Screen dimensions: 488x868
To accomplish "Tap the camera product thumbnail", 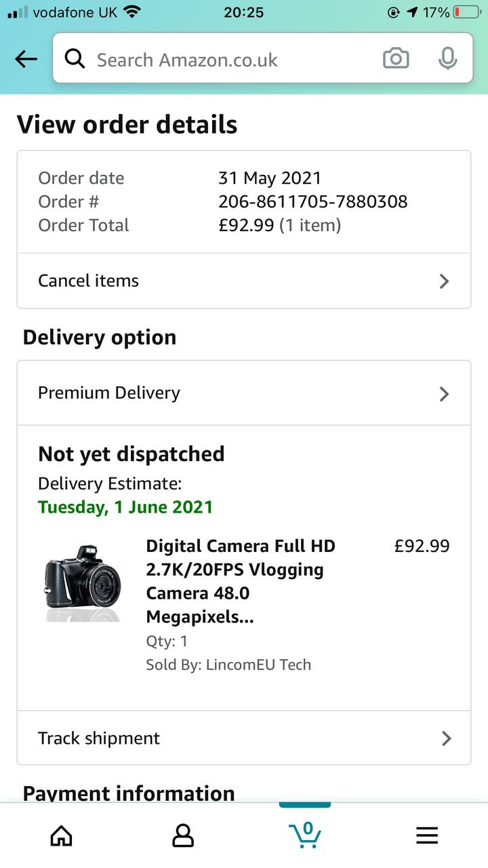I will coord(83,581).
